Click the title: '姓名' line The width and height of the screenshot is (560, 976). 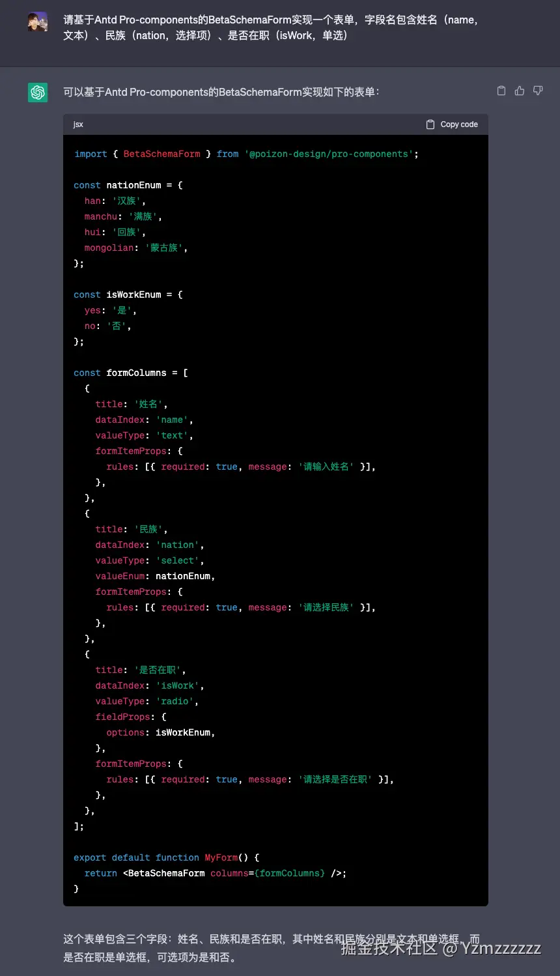point(132,404)
